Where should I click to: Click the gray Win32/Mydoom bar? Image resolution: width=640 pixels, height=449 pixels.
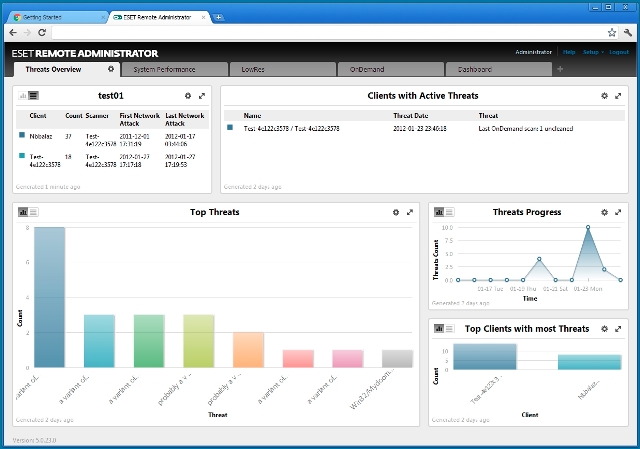(x=397, y=359)
